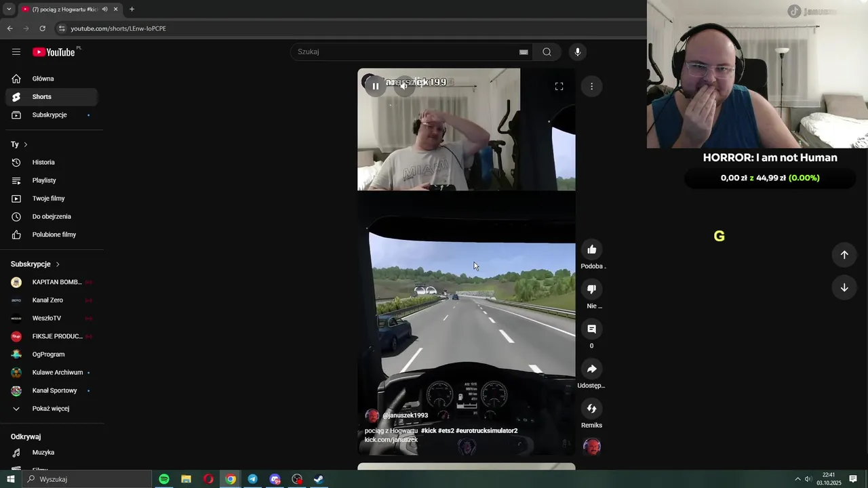Open the Windows notification center

(x=853, y=479)
